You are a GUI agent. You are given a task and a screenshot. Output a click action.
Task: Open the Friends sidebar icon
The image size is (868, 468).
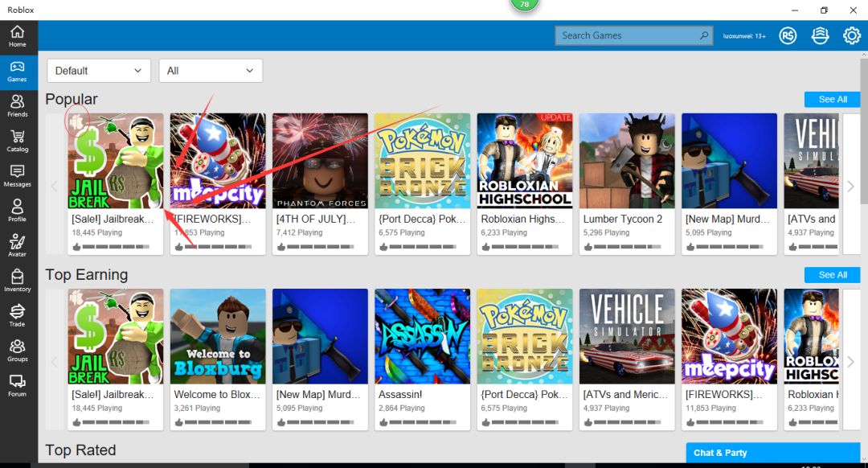(x=17, y=105)
